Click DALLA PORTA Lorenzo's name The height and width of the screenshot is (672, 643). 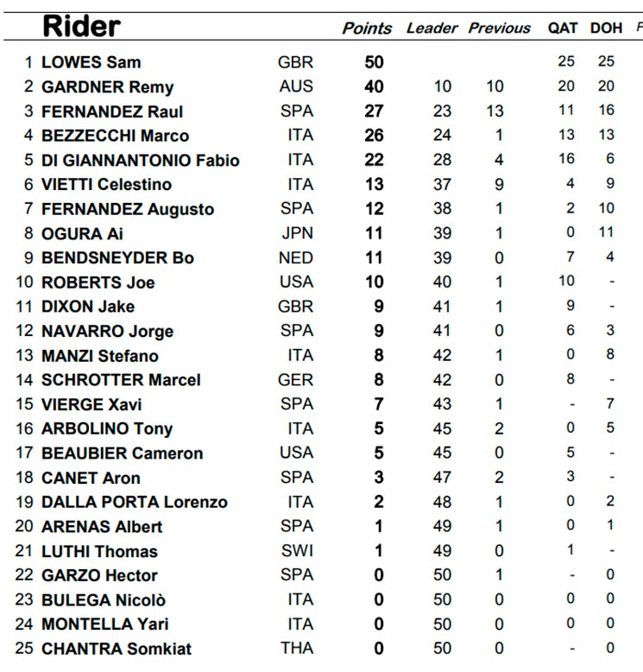(135, 503)
